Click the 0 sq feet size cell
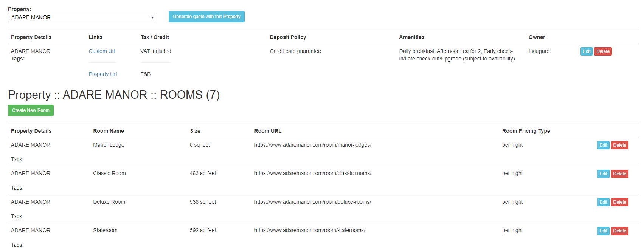Image resolution: width=644 pixels, height=251 pixels. click(x=200, y=145)
